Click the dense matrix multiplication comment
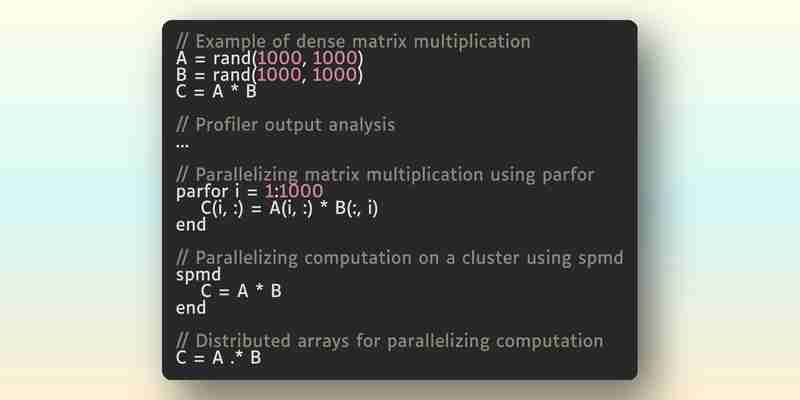This screenshot has height=400, width=800. point(353,41)
